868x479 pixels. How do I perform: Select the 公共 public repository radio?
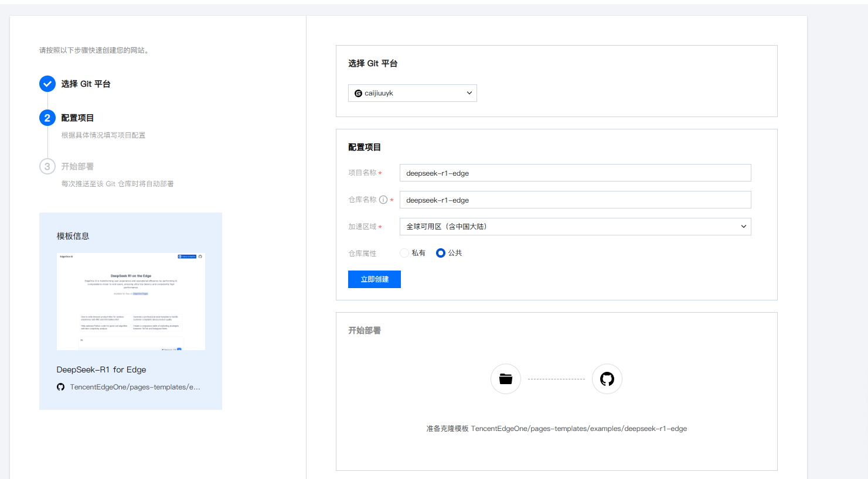(441, 253)
